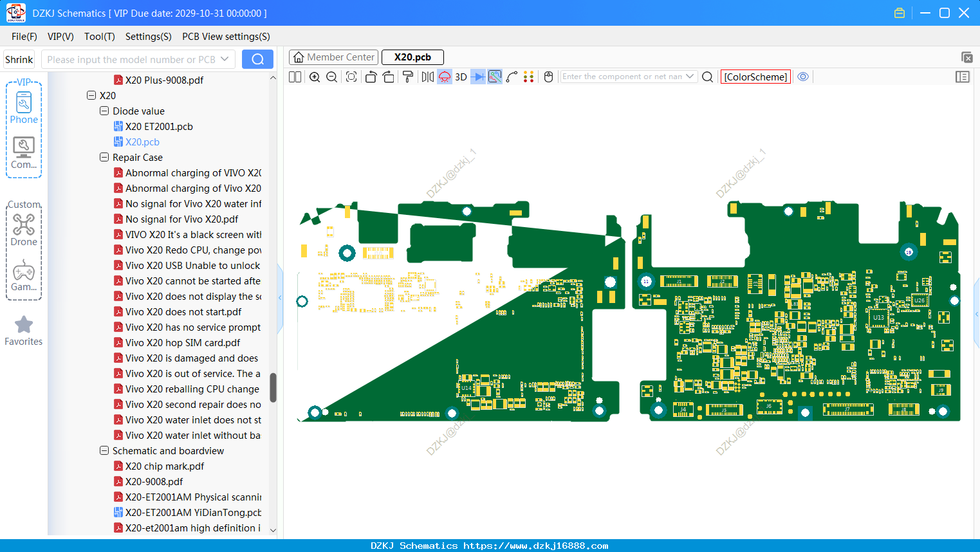Screen dimensions: 980x552
Task: Open the right side panel layout icon
Action: (963, 77)
